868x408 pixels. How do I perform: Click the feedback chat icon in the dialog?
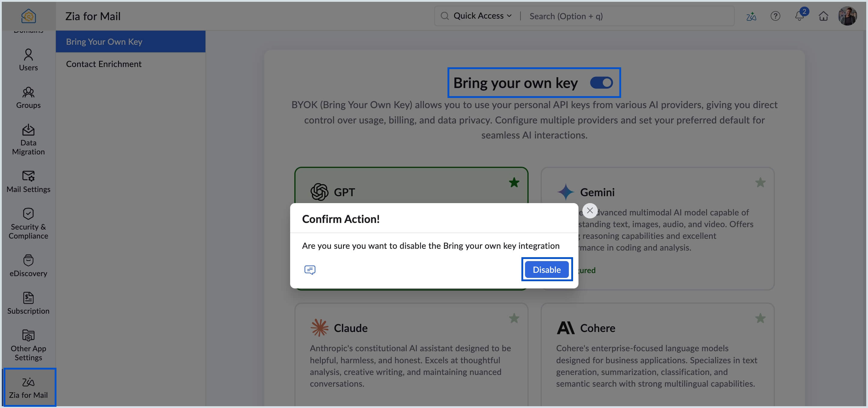pyautogui.click(x=310, y=269)
